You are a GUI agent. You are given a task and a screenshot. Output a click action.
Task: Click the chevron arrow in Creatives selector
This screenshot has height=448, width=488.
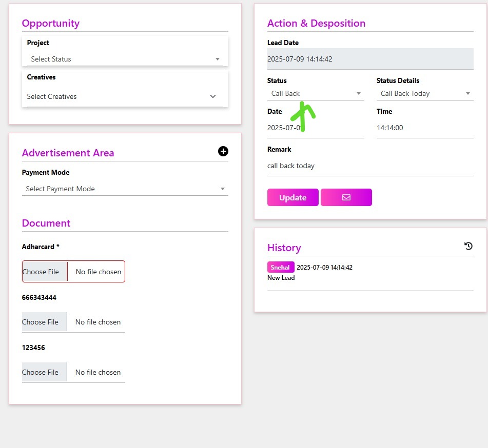213,96
